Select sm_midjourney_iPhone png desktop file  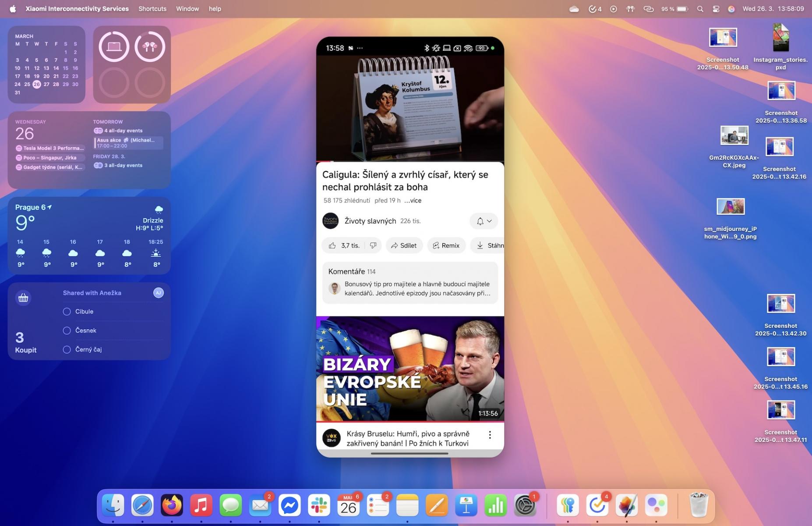(x=730, y=219)
